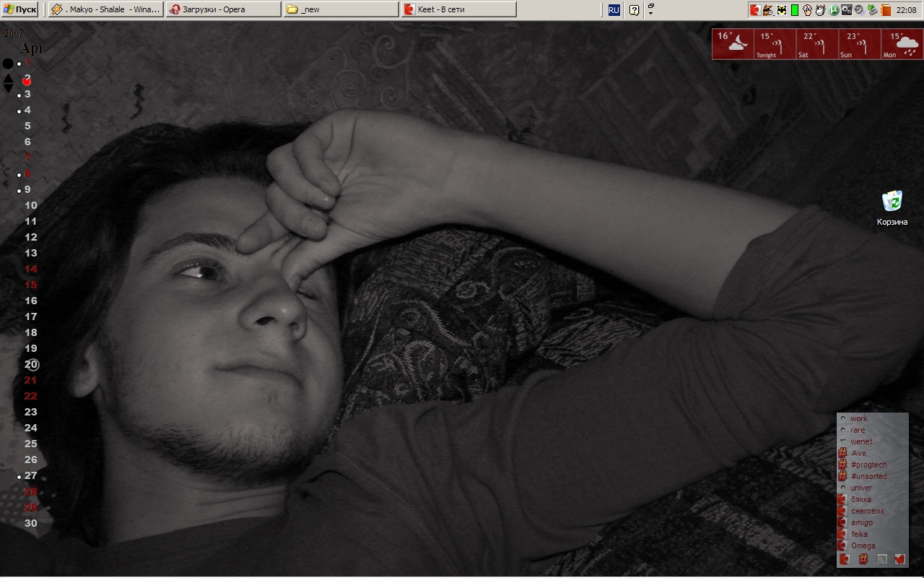Click the calendar up arrow for previous month

point(8,78)
